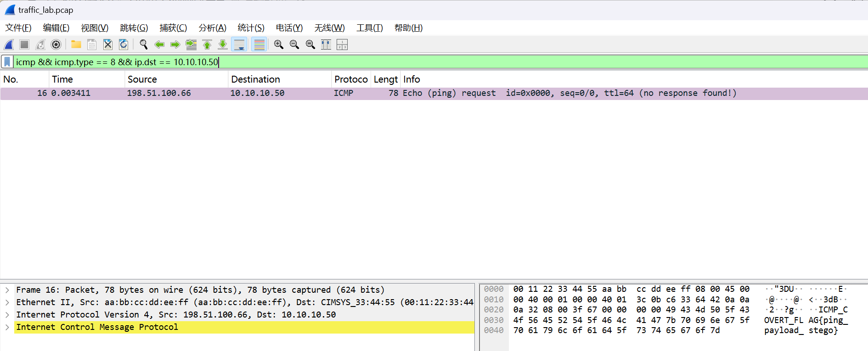
Task: Click hex offset 0020 in bytes pane
Action: coord(494,310)
